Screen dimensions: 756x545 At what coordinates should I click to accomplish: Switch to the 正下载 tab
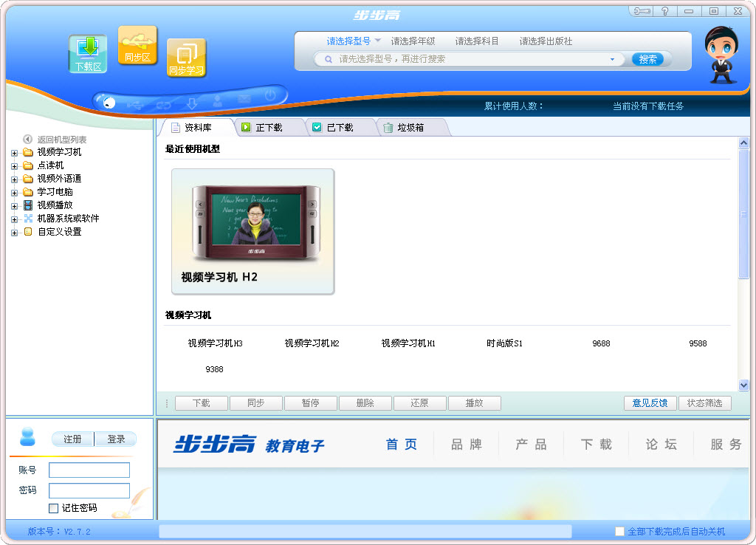(268, 127)
